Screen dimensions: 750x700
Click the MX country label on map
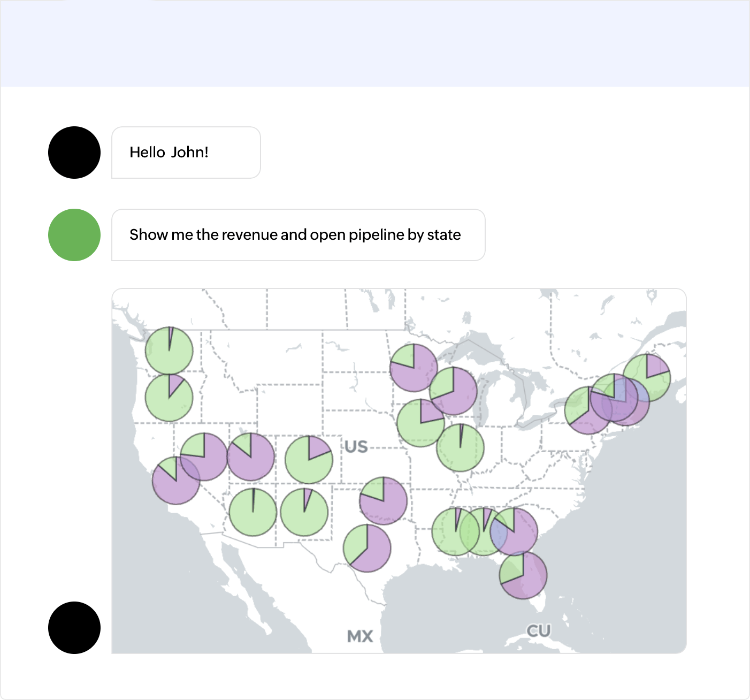(x=360, y=636)
